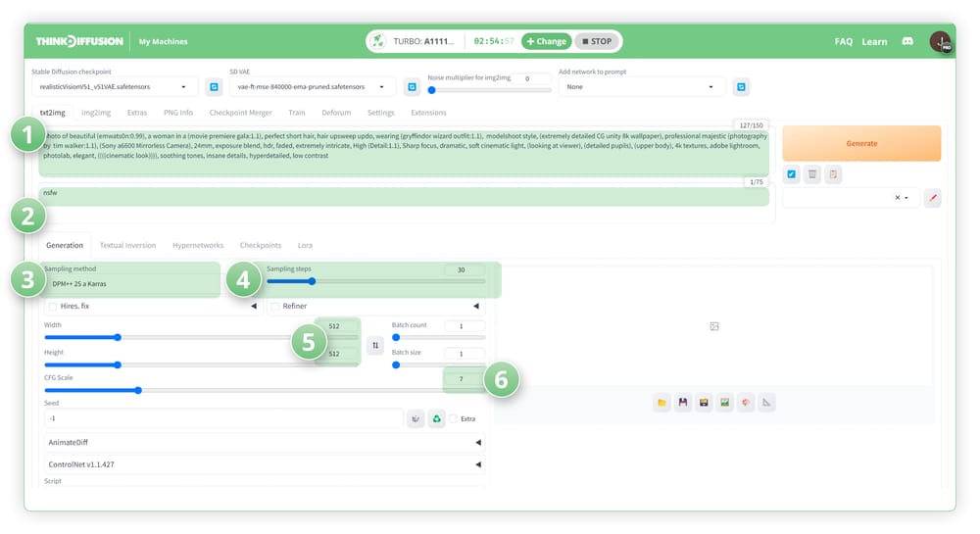Image resolution: width=980 pixels, height=534 pixels.
Task: Click the swap width and height icon
Action: tap(374, 345)
